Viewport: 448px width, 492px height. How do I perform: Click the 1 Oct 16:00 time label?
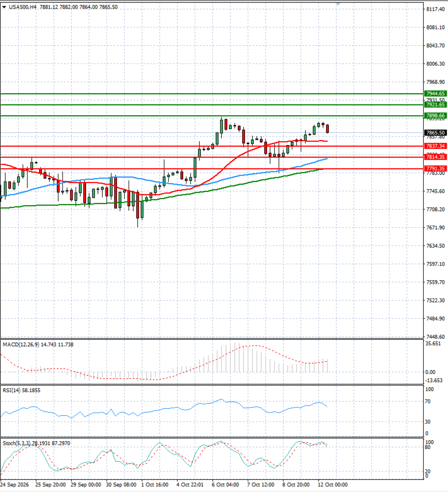(155, 484)
